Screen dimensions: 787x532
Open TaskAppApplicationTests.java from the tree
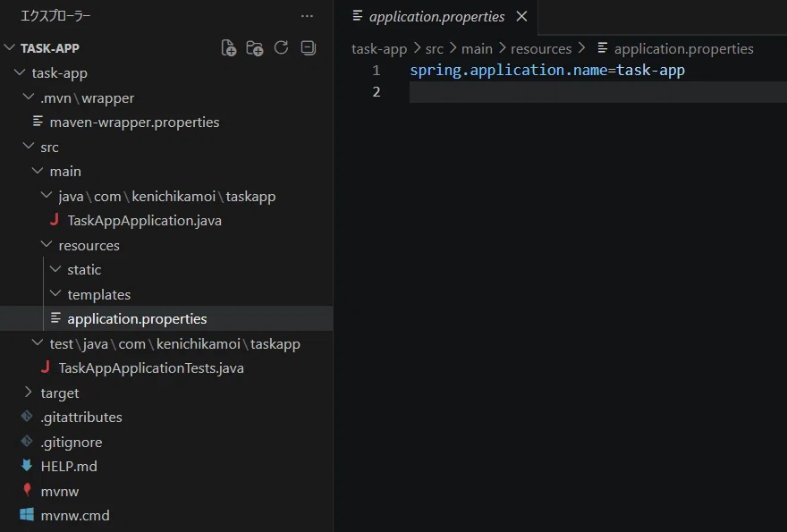(x=151, y=367)
